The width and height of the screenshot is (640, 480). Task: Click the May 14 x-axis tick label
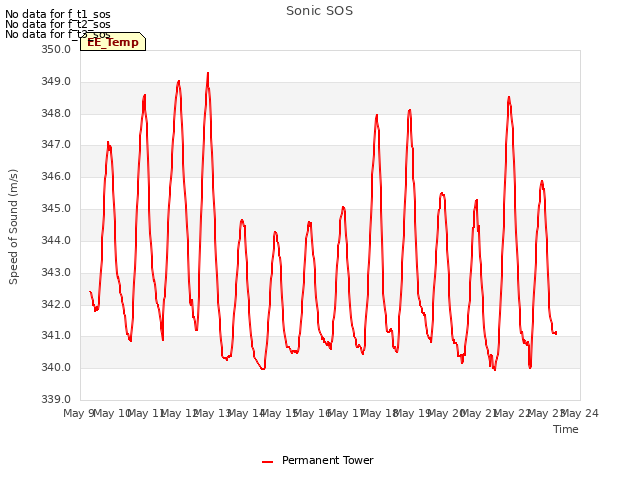(x=247, y=413)
